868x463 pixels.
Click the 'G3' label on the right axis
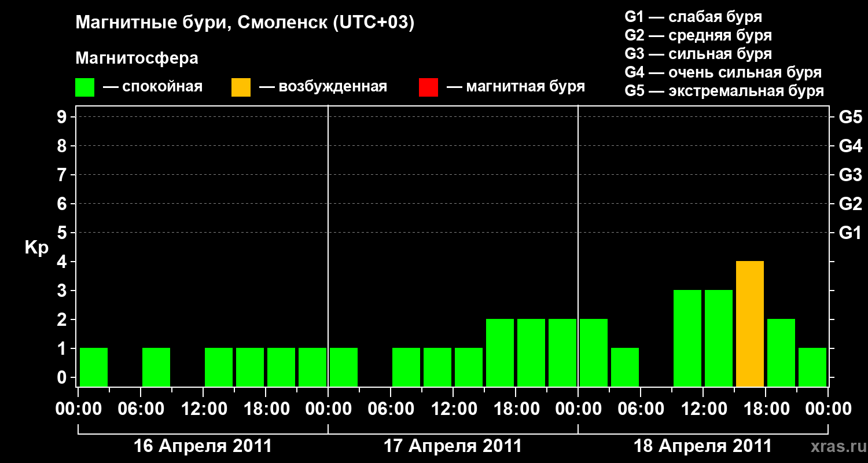850,175
